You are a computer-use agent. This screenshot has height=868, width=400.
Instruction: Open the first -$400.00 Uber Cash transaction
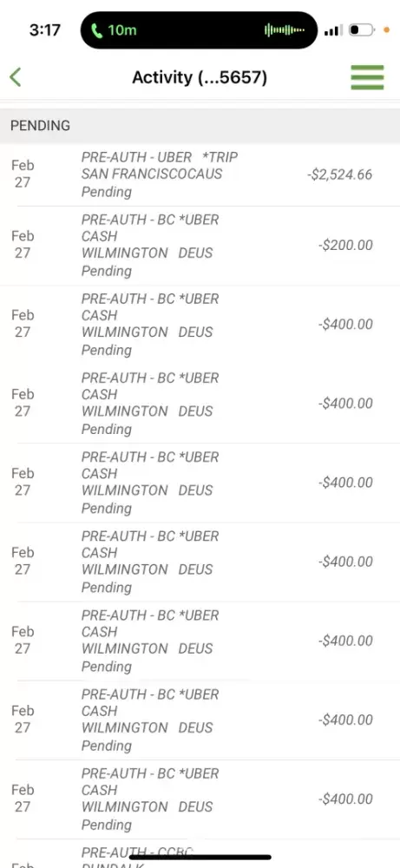(x=200, y=325)
